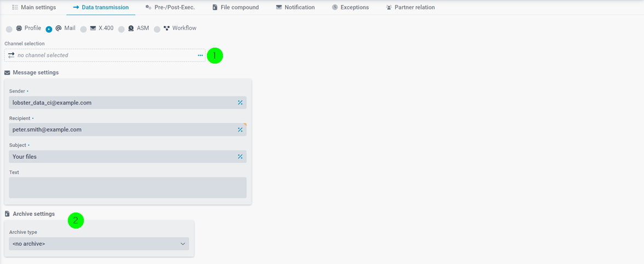Click the ASM icon
This screenshot has width=644, height=264.
coord(131,28)
